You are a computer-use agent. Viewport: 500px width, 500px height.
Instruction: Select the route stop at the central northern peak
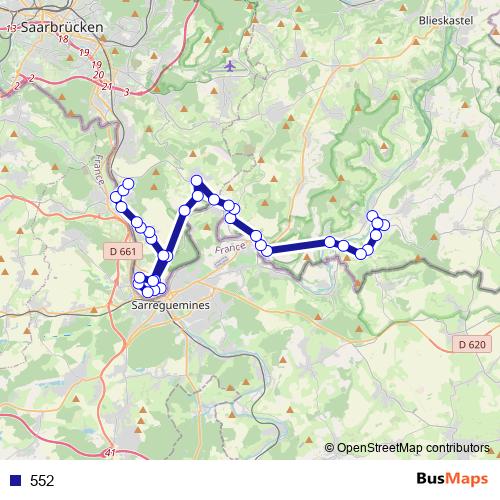point(197,181)
